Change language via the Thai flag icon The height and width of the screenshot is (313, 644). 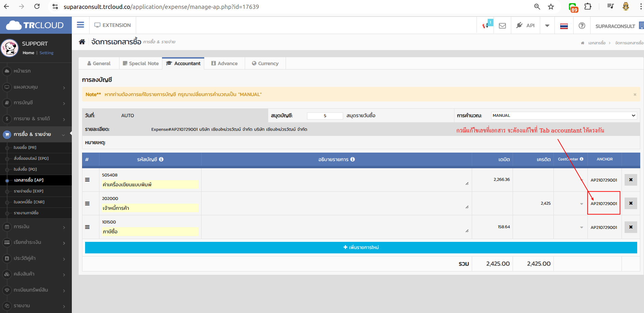point(564,26)
